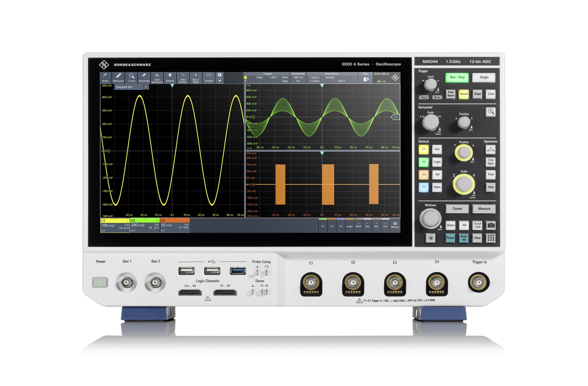Viewport: 588px width, 386px height.
Task: Add a new diagram tab with plus
Action: pyautogui.click(x=146, y=87)
